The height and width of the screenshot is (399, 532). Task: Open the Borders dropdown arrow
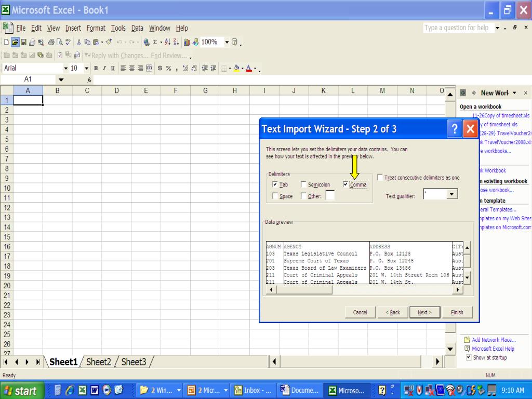[x=230, y=68]
